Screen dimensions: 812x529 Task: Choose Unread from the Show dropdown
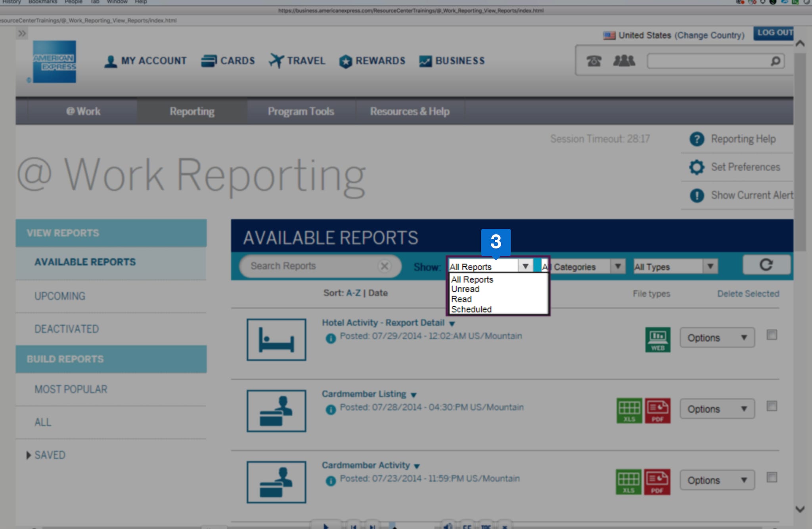pyautogui.click(x=465, y=289)
